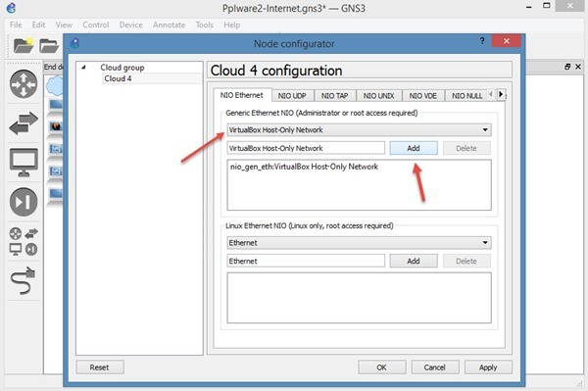Open the VirtualBox Host-Only Network dropdown
The image size is (588, 391).
pyautogui.click(x=360, y=129)
